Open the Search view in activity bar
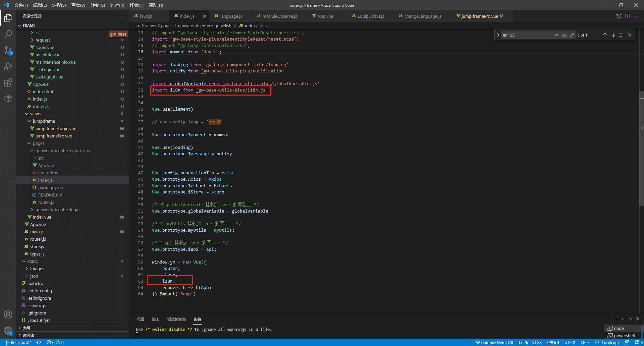644x346 pixels. coord(8,34)
